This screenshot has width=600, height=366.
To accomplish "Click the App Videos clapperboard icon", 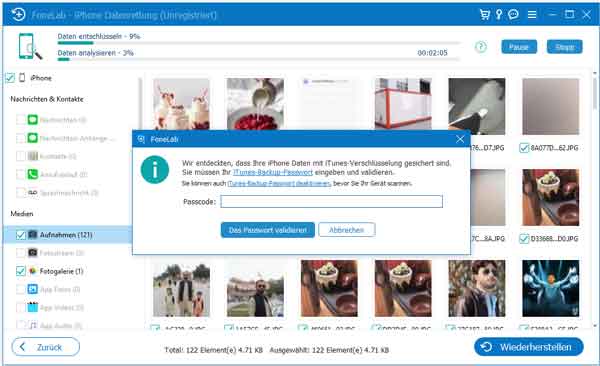I will click(x=33, y=307).
